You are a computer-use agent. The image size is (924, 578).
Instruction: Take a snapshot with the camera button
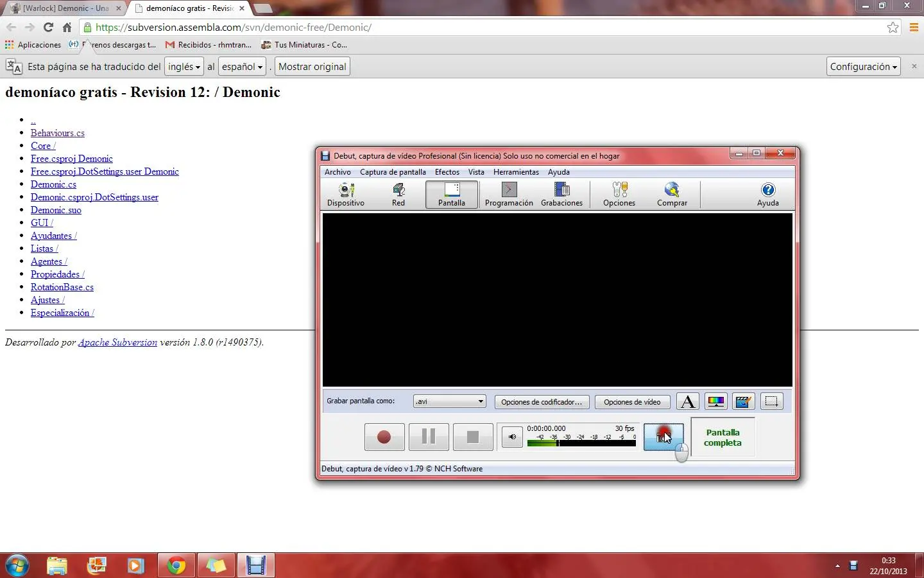pyautogui.click(x=663, y=437)
